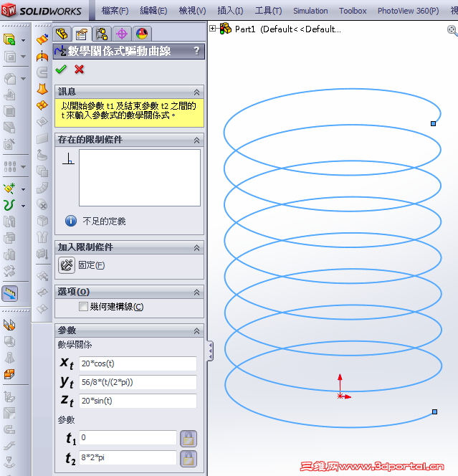
Task: Open dropdown arrow beside the first left toolbar icon
Action: tap(23, 40)
